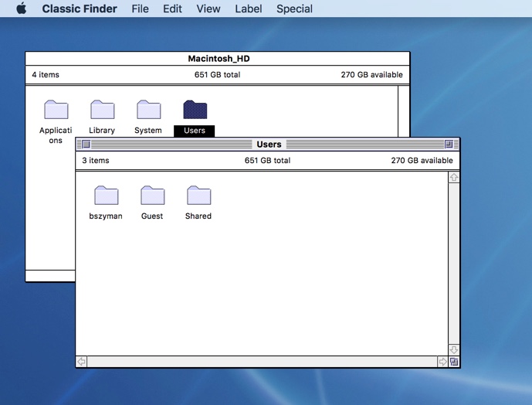Select the Applications folder icon
Screen dimensions: 532x405
(56, 110)
